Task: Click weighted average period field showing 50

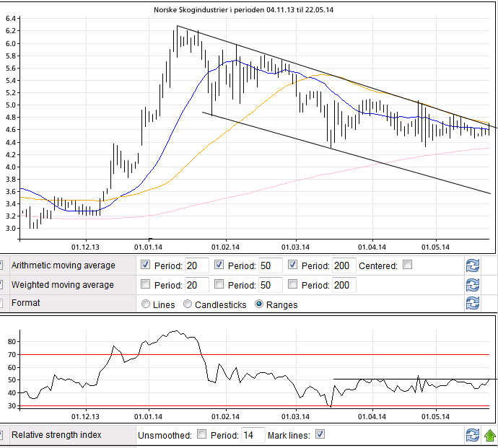Action: [x=270, y=285]
